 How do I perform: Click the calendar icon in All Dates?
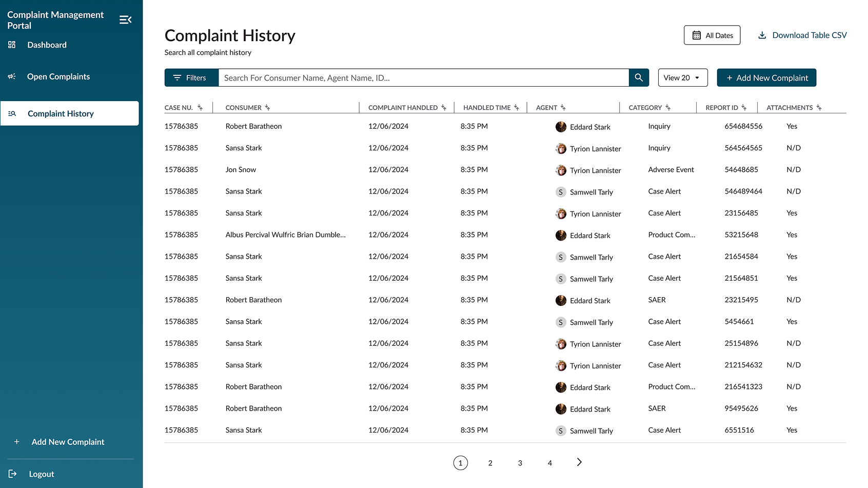coord(696,35)
